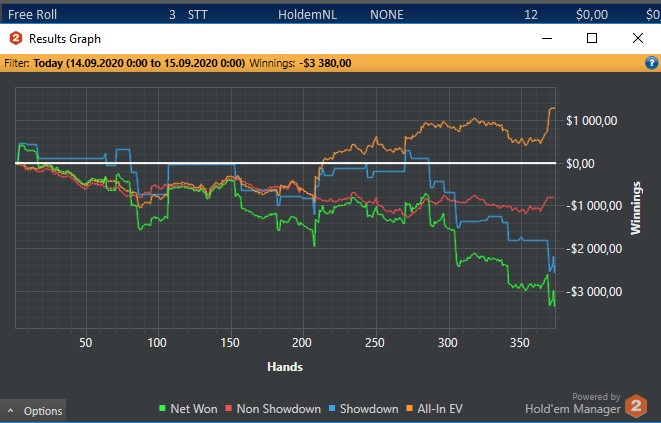Minimize the Results Graph window

[x=547, y=38]
